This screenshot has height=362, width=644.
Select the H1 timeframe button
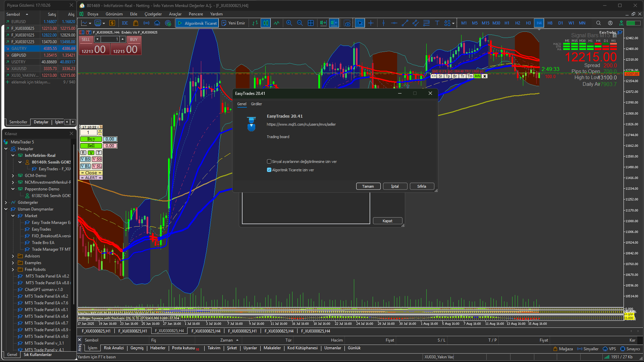coord(507,23)
